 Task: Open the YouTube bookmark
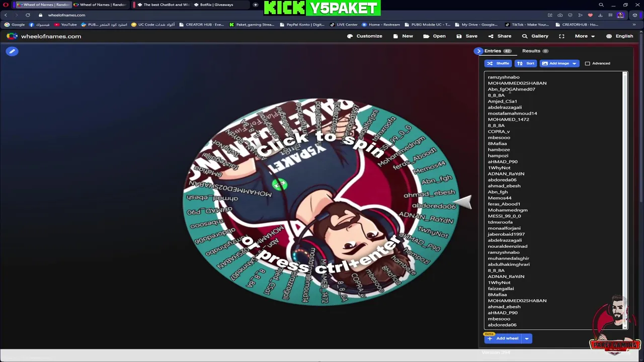coord(65,25)
